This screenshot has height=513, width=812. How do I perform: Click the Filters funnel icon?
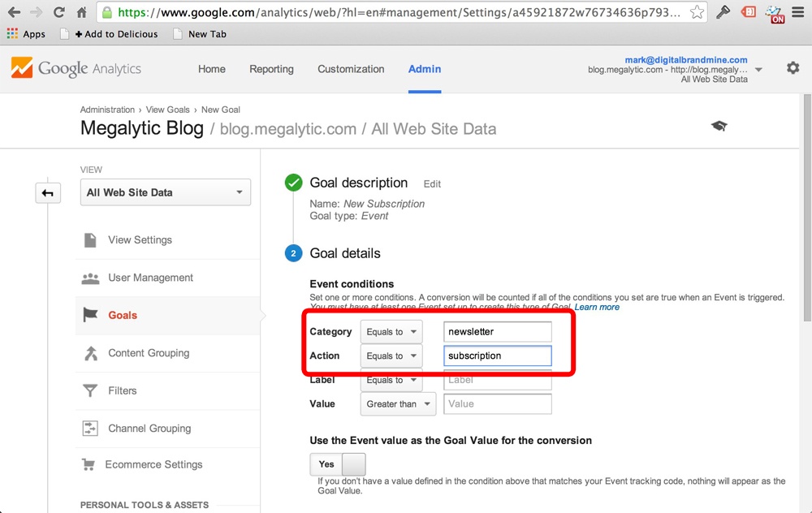point(90,390)
